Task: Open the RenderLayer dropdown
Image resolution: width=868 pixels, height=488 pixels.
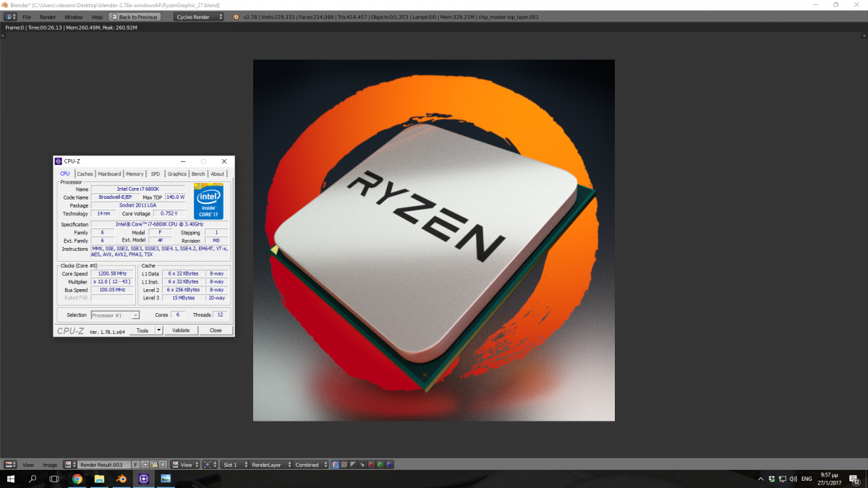Action: [x=271, y=465]
